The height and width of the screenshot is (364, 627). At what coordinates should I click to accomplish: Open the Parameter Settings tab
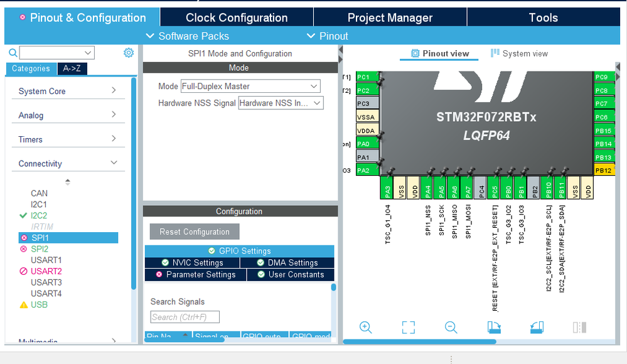pos(196,274)
